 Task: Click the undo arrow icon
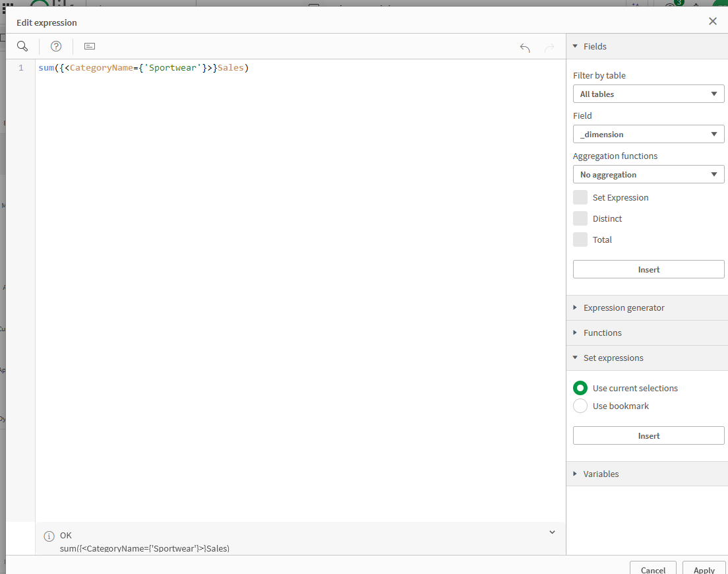(x=525, y=48)
